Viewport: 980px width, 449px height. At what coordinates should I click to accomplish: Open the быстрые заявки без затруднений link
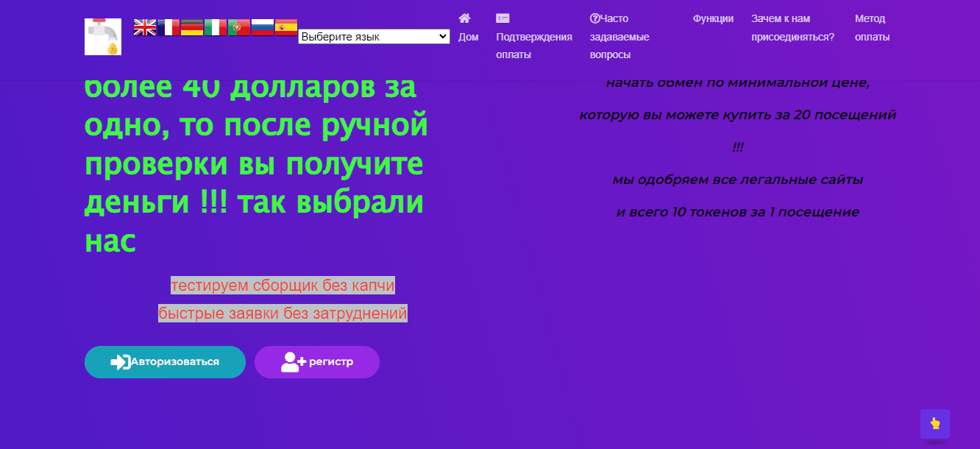[x=283, y=313]
